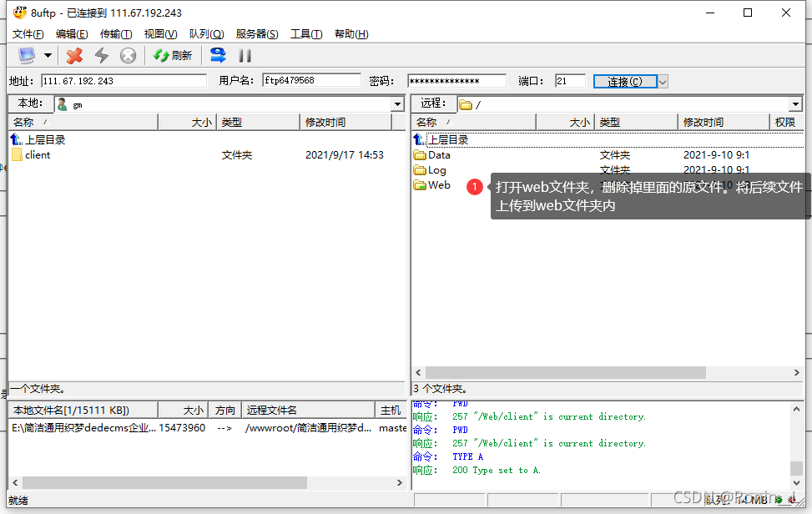
Task: Click the 就绪 status bar text
Action: pos(18,501)
